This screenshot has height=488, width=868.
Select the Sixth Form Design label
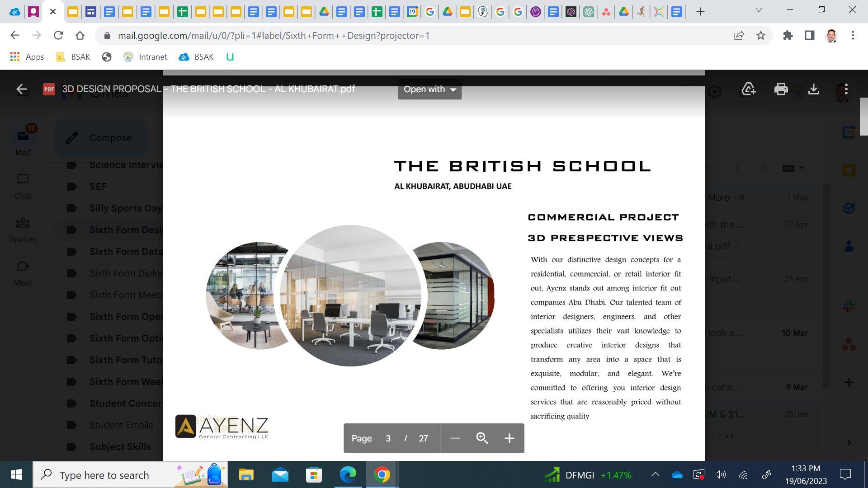(x=126, y=230)
